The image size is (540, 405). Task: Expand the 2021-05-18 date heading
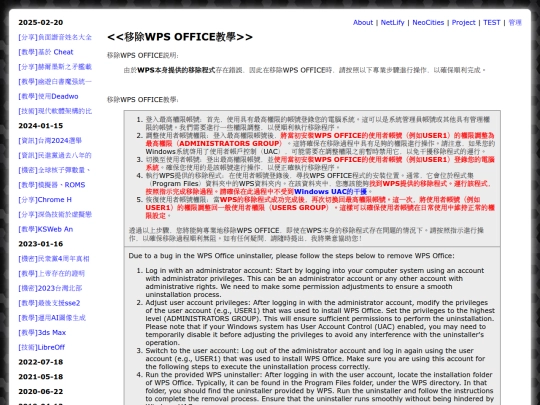tap(41, 377)
